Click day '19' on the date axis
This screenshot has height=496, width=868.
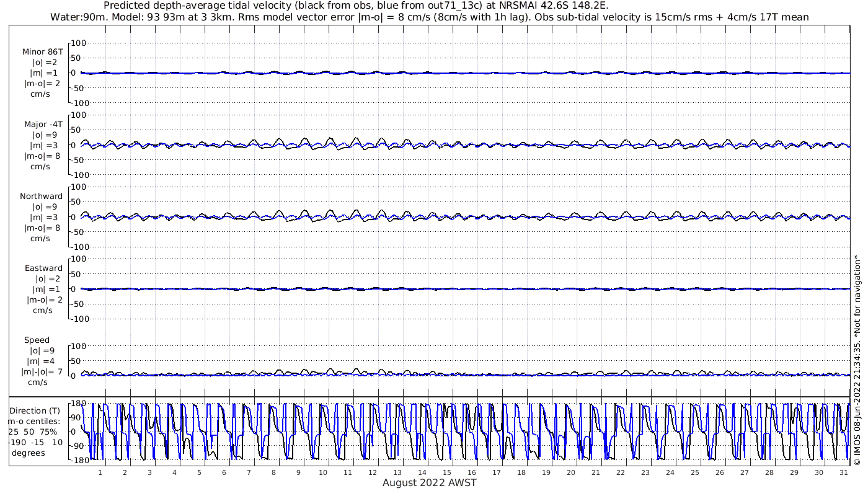click(546, 472)
